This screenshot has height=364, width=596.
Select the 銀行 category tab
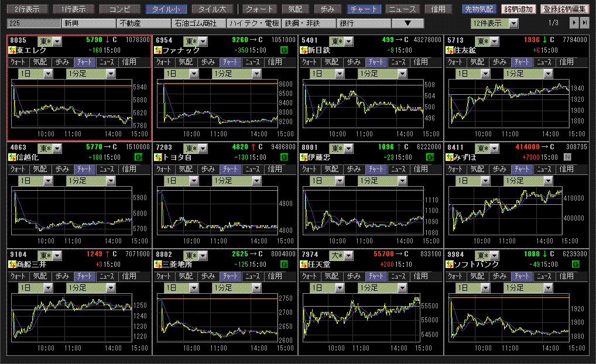pos(364,23)
